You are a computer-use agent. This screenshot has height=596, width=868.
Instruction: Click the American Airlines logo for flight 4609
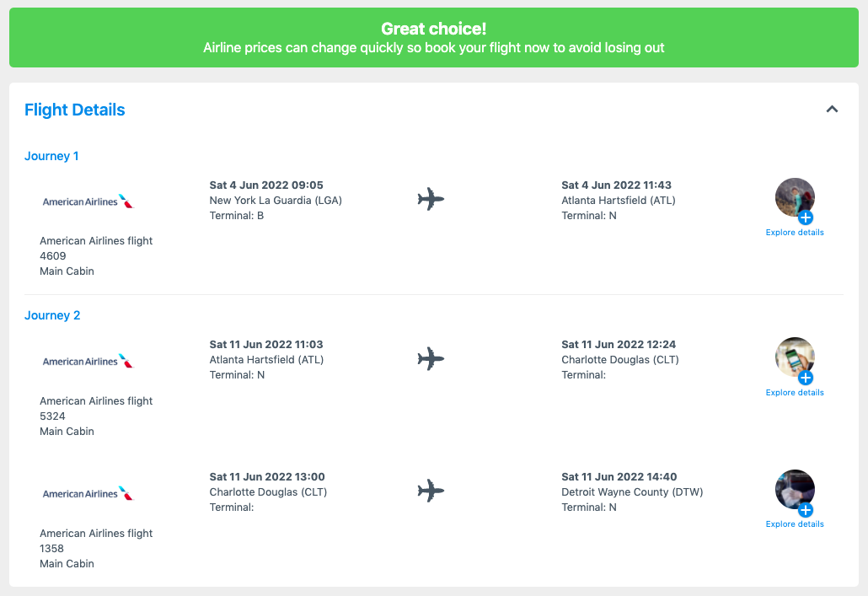pos(88,201)
